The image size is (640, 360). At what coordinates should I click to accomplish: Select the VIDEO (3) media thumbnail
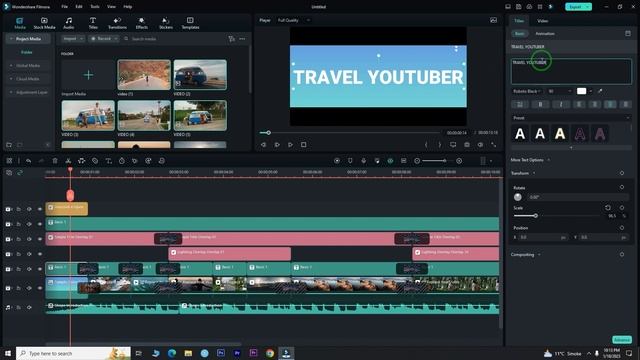pos(88,116)
